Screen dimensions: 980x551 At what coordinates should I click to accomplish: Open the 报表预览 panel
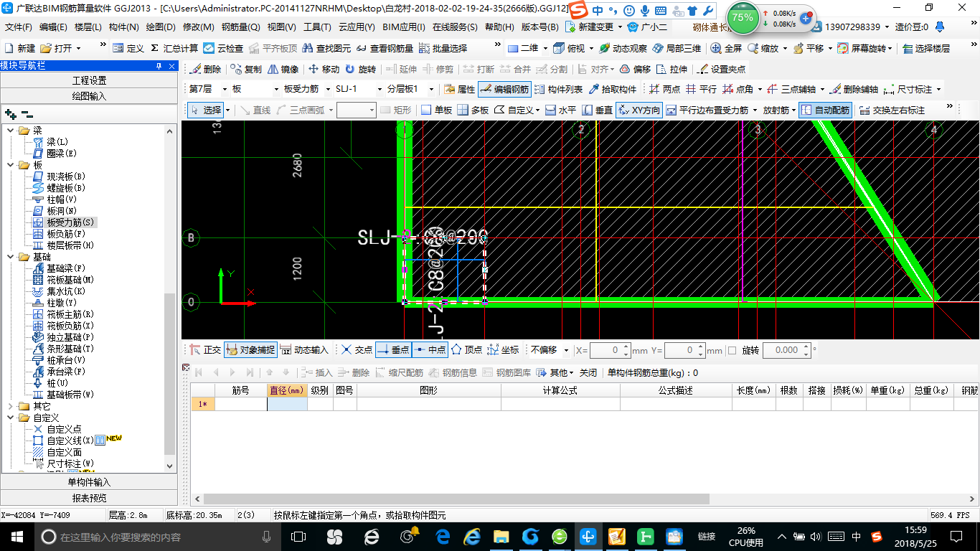point(89,497)
